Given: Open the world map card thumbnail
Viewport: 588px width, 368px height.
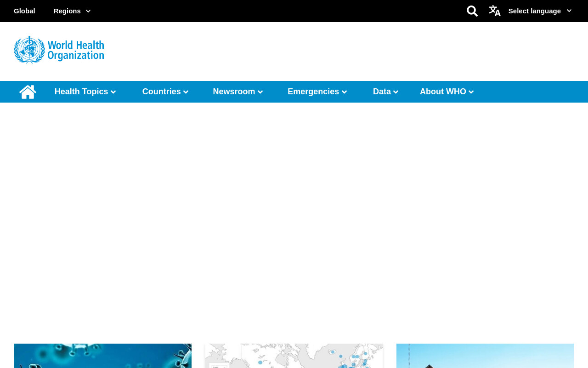Looking at the screenshot, I should [294, 356].
